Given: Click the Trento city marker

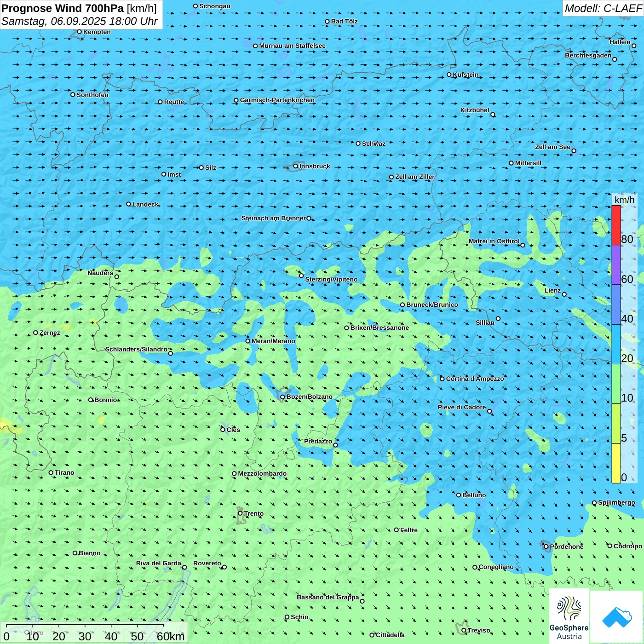Looking at the screenshot, I should click(240, 513).
